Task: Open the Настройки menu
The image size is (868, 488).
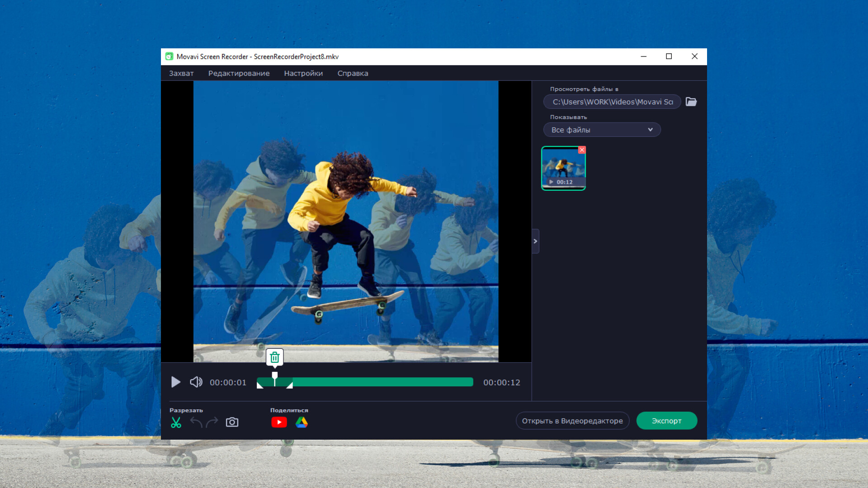Action: (x=303, y=73)
